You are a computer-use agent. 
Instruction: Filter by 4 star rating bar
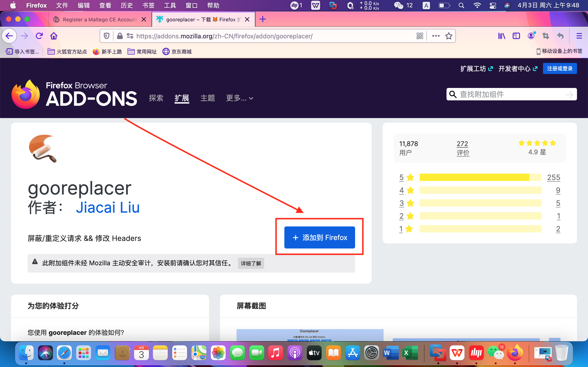tap(480, 190)
